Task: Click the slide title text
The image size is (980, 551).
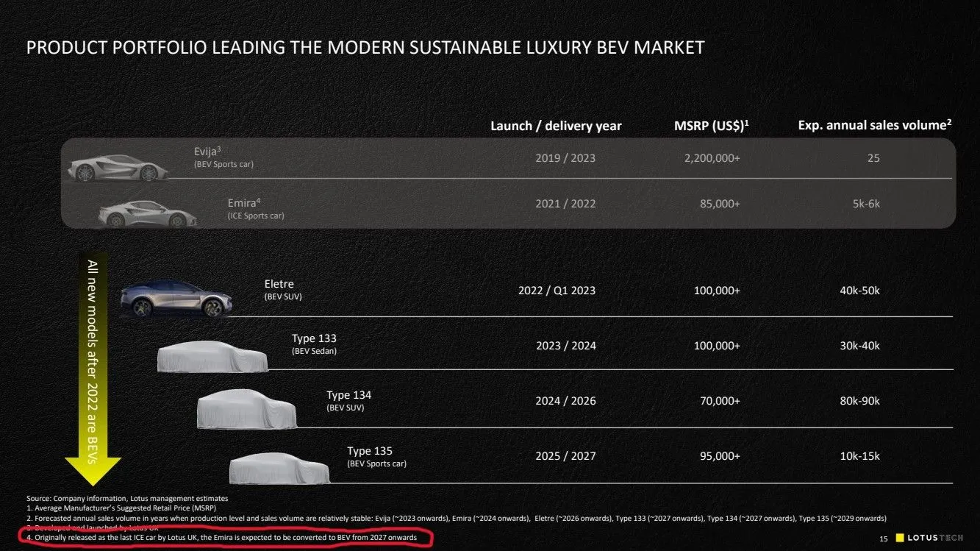Action: point(365,48)
